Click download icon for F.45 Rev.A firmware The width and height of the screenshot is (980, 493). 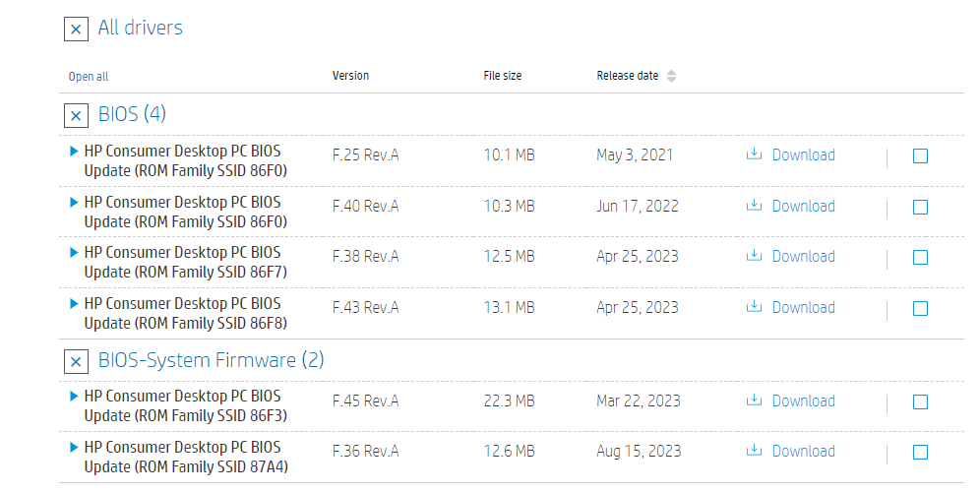pos(755,401)
